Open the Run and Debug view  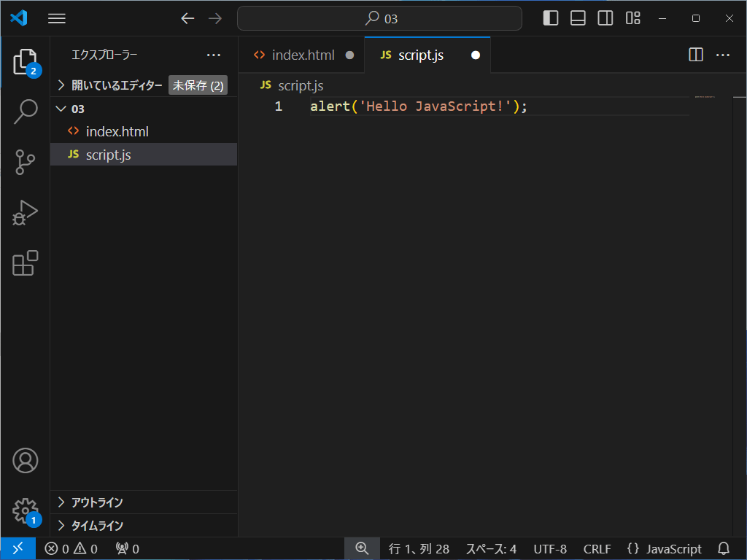26,213
